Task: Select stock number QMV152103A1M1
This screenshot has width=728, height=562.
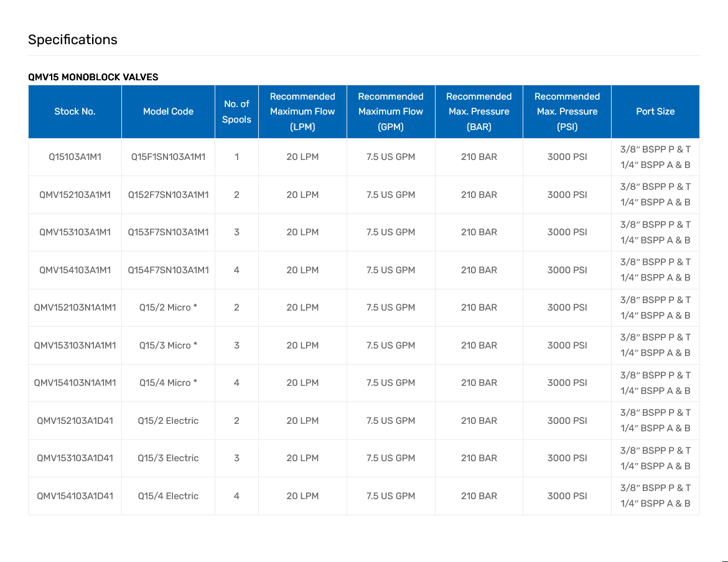Action: (x=75, y=195)
